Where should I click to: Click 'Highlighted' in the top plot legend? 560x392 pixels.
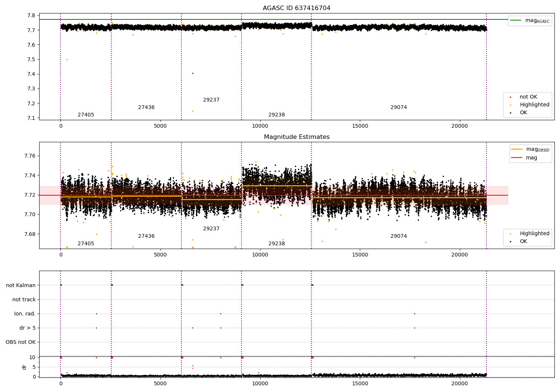(535, 105)
